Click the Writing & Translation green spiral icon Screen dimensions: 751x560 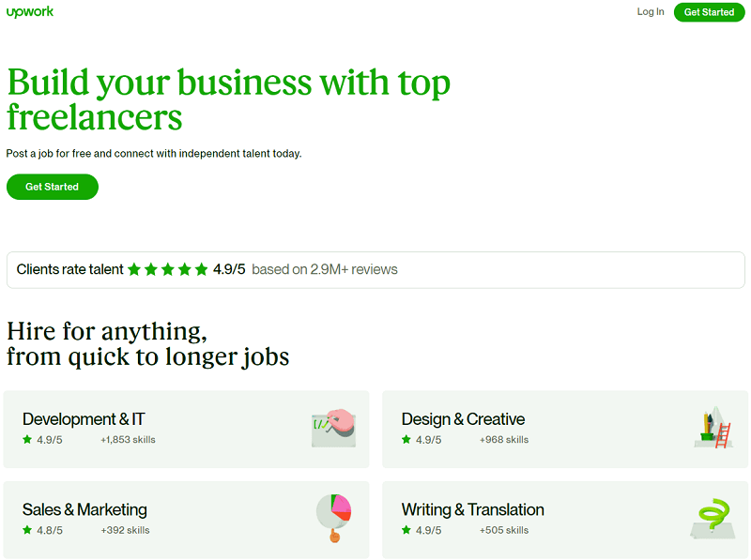coord(713,519)
